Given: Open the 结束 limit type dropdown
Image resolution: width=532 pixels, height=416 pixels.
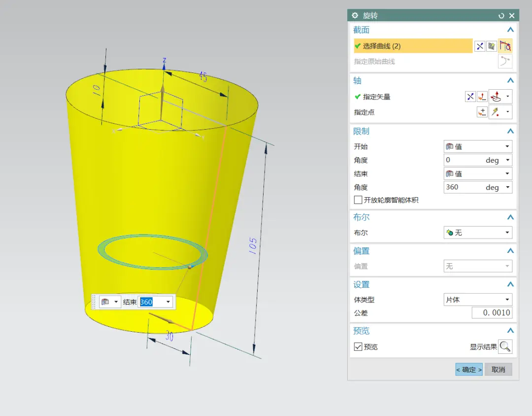Looking at the screenshot, I should (478, 173).
